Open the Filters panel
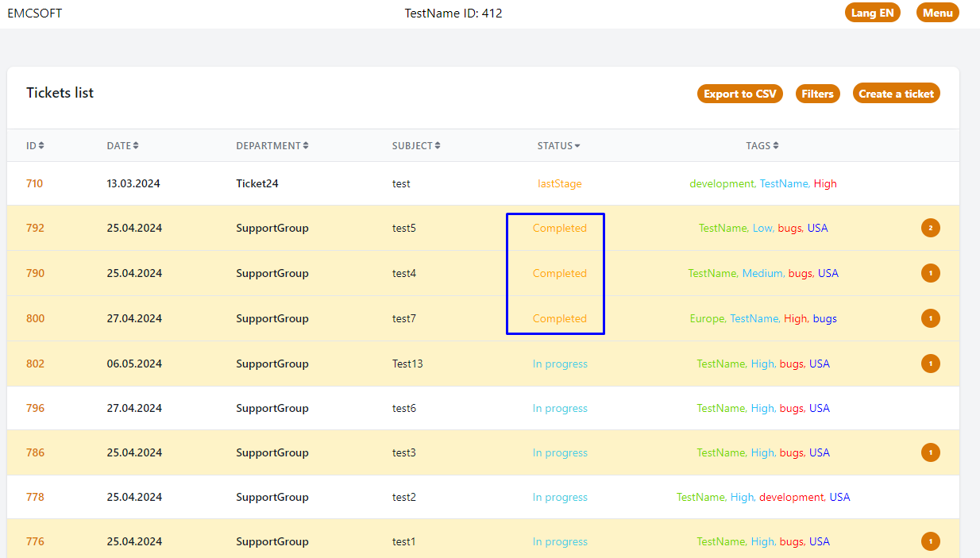The width and height of the screenshot is (980, 558). (x=817, y=94)
